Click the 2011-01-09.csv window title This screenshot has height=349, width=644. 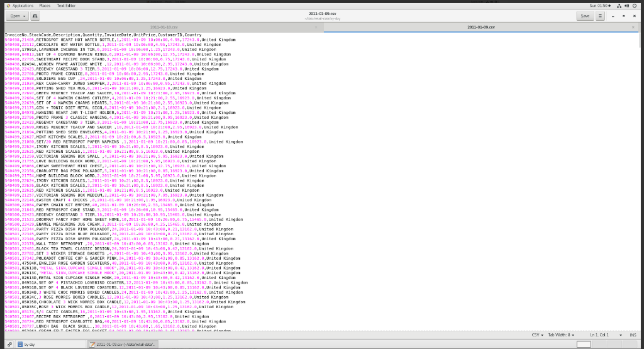[x=323, y=14]
